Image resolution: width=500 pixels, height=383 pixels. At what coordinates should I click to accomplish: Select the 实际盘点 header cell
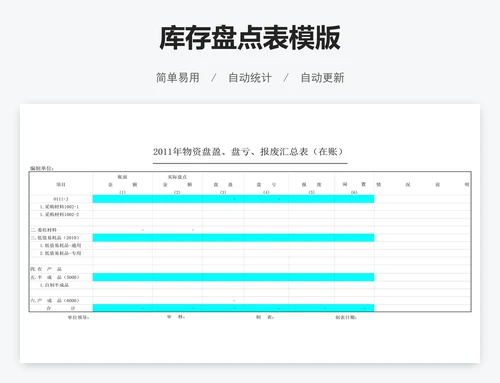click(x=177, y=177)
